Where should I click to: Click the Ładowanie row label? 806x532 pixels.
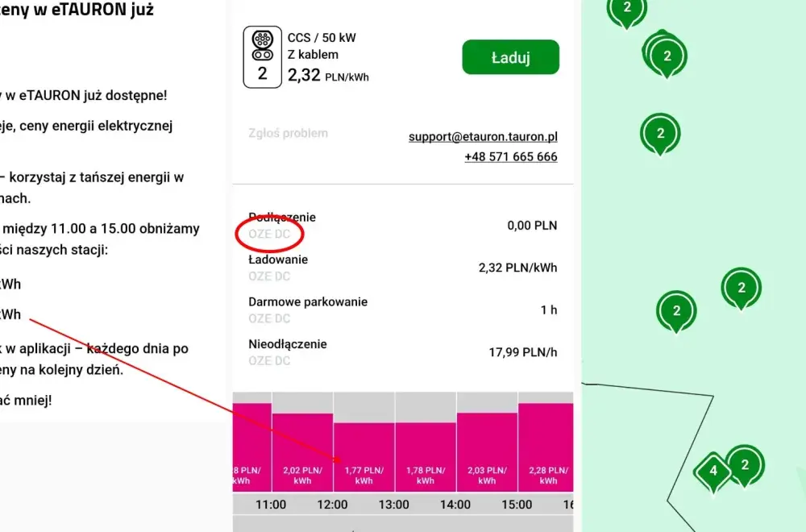(278, 260)
